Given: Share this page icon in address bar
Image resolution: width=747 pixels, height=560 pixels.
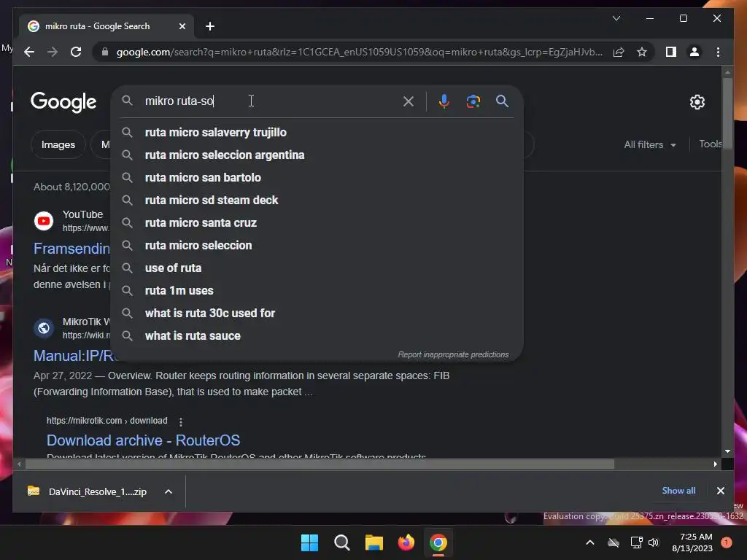Looking at the screenshot, I should [619, 52].
